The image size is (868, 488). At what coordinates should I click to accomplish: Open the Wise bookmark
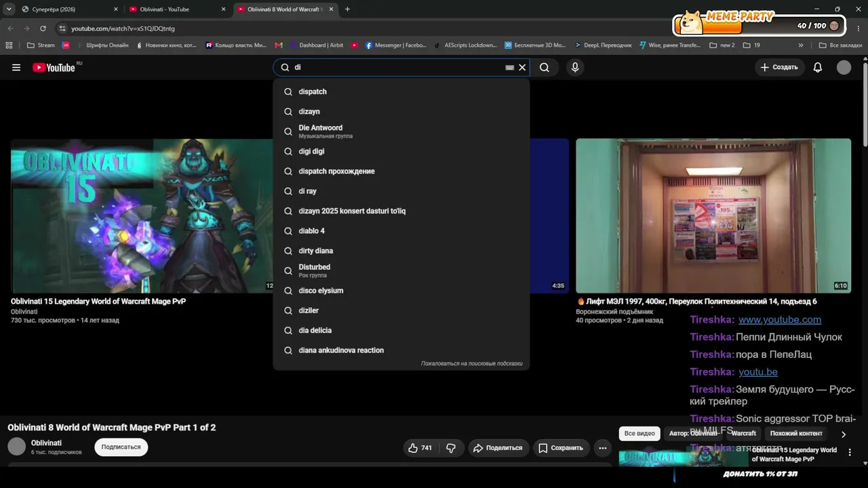(669, 45)
